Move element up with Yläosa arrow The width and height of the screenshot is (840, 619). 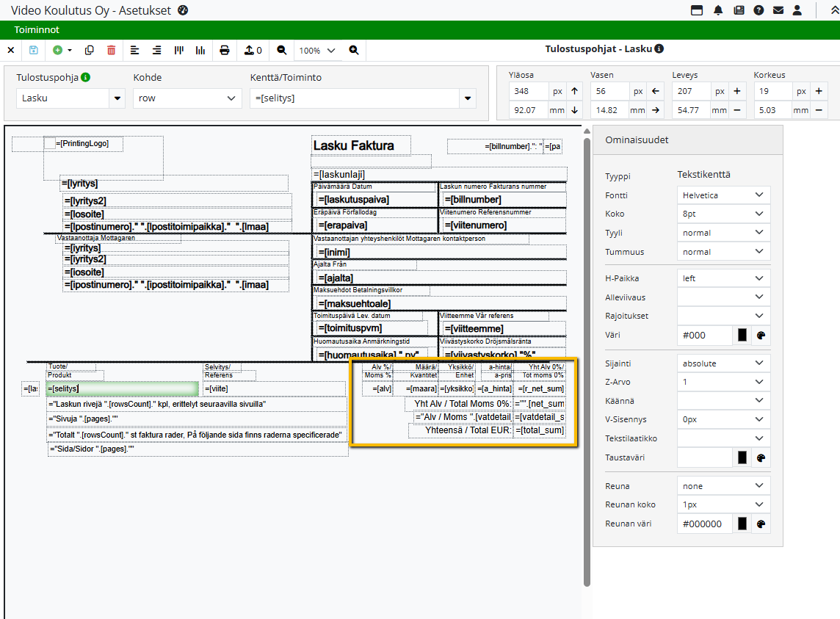(574, 92)
